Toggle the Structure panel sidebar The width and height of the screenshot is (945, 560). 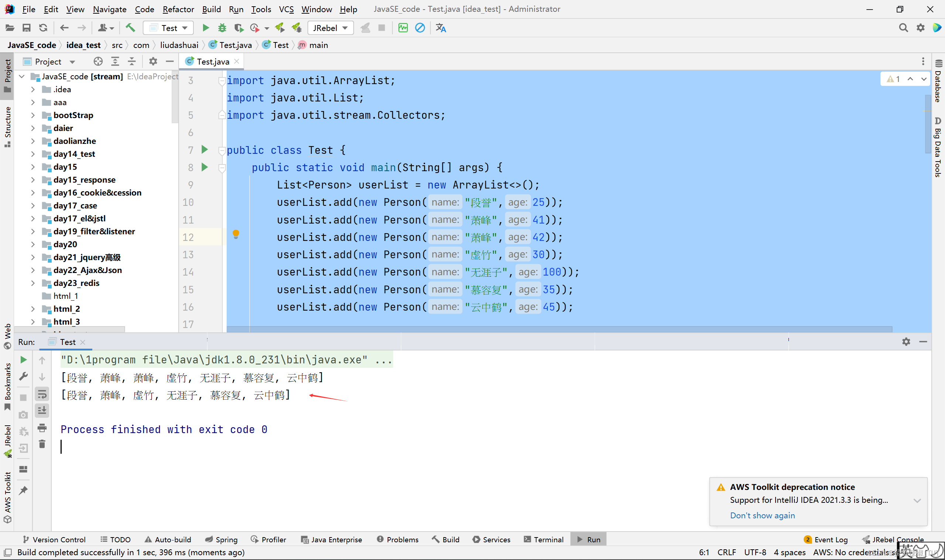(x=8, y=129)
